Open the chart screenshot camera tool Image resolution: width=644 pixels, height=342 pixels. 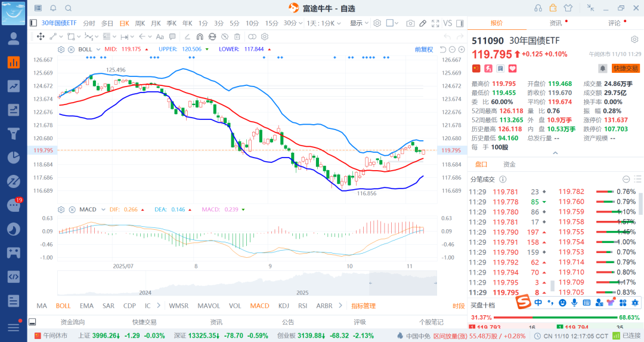click(410, 23)
